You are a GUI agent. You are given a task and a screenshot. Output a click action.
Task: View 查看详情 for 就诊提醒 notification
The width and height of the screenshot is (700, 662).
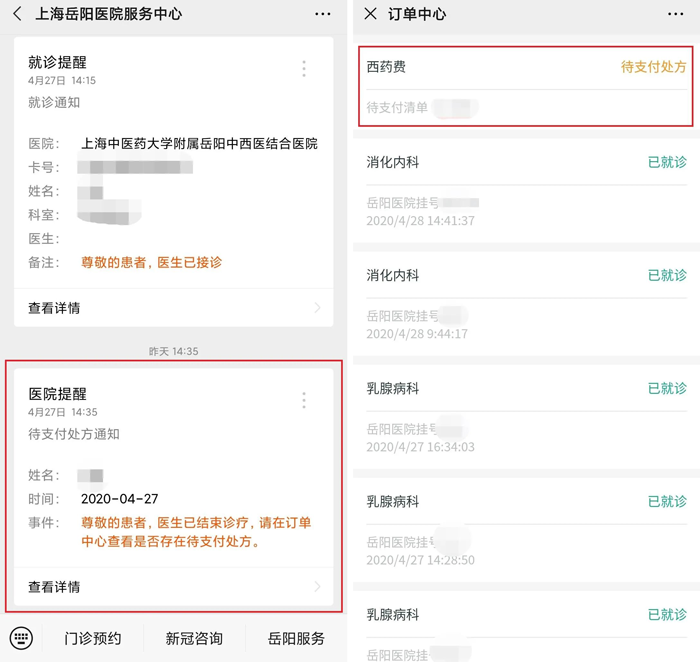(x=55, y=308)
